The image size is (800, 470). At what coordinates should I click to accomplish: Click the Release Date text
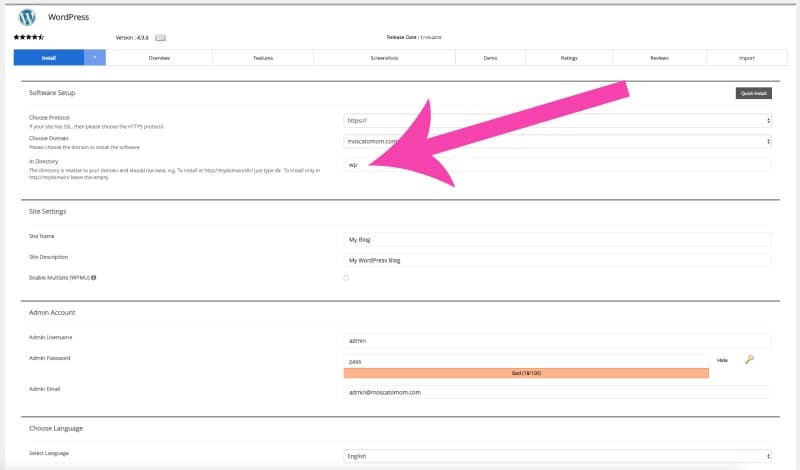pyautogui.click(x=414, y=37)
